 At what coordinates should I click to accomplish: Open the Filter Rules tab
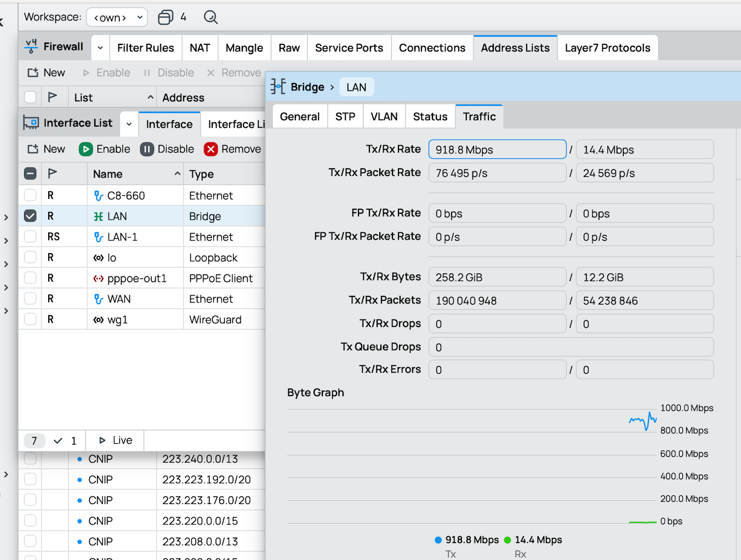[146, 48]
